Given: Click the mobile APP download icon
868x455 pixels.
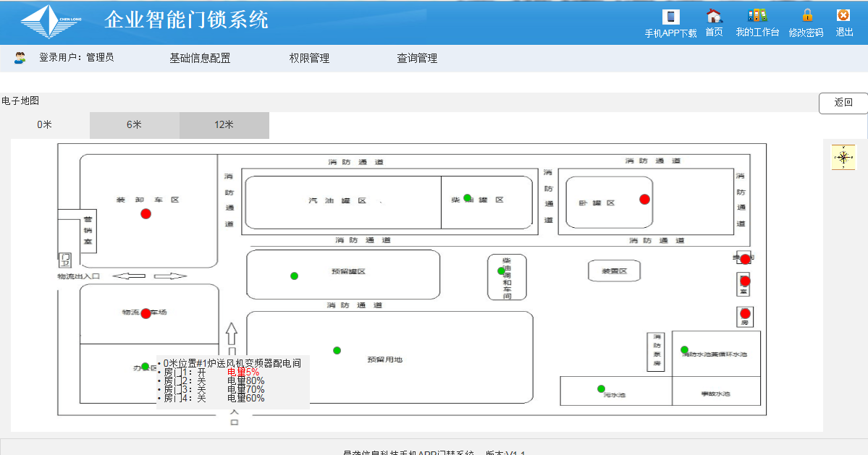Looking at the screenshot, I should pos(670,17).
